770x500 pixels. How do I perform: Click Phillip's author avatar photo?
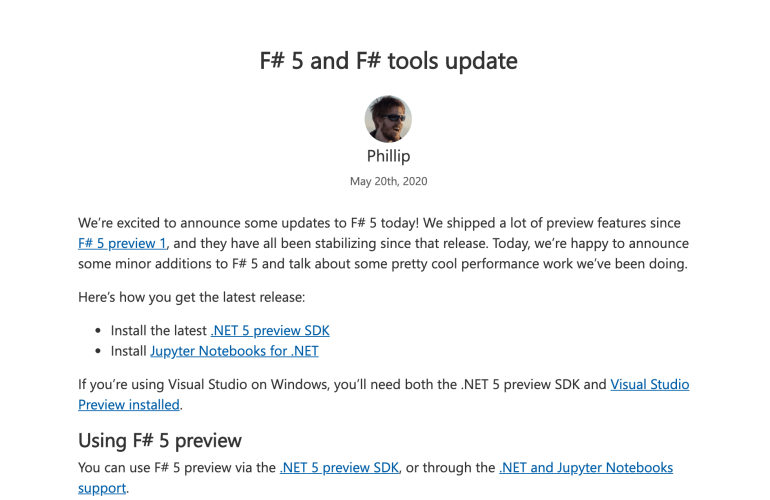(388, 120)
